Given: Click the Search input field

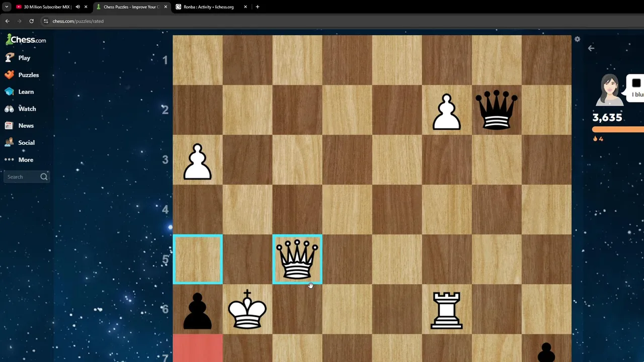Looking at the screenshot, I should point(27,177).
